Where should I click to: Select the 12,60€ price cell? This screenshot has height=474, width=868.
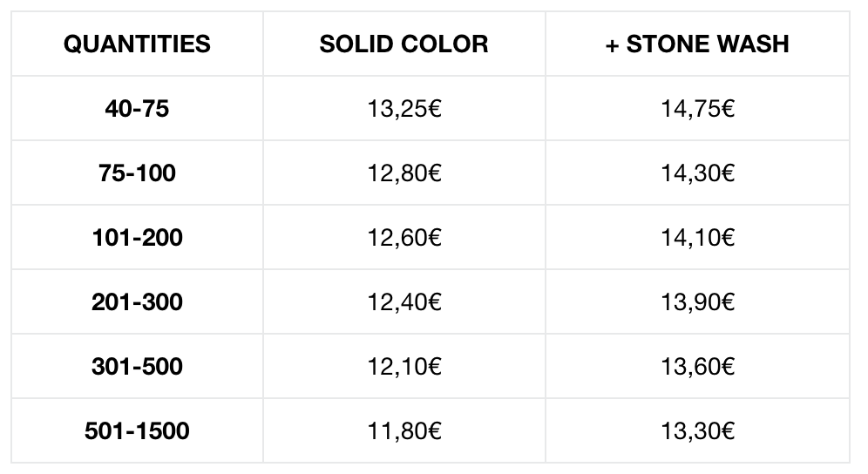(404, 237)
